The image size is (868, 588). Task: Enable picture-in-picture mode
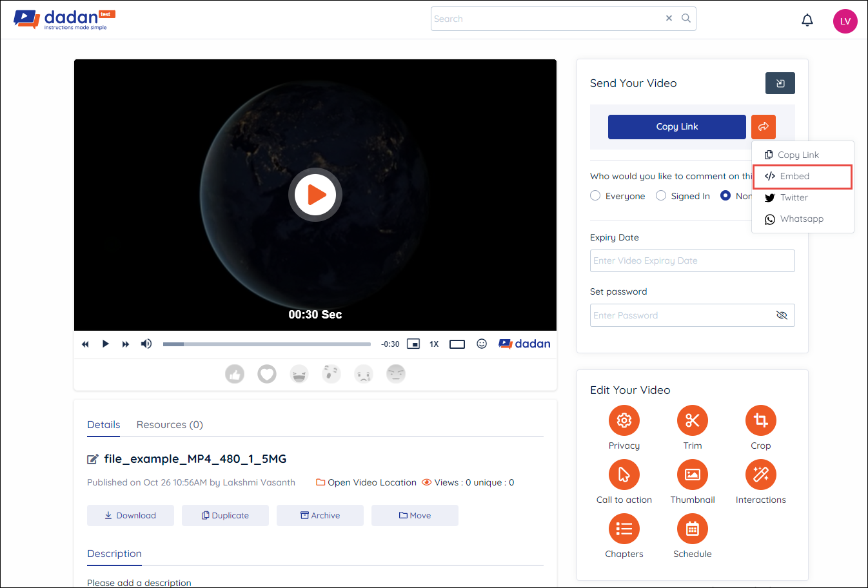coord(413,344)
